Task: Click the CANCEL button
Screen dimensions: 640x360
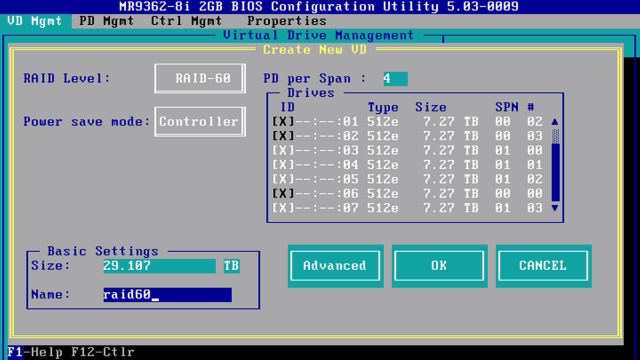Action: [x=543, y=266]
